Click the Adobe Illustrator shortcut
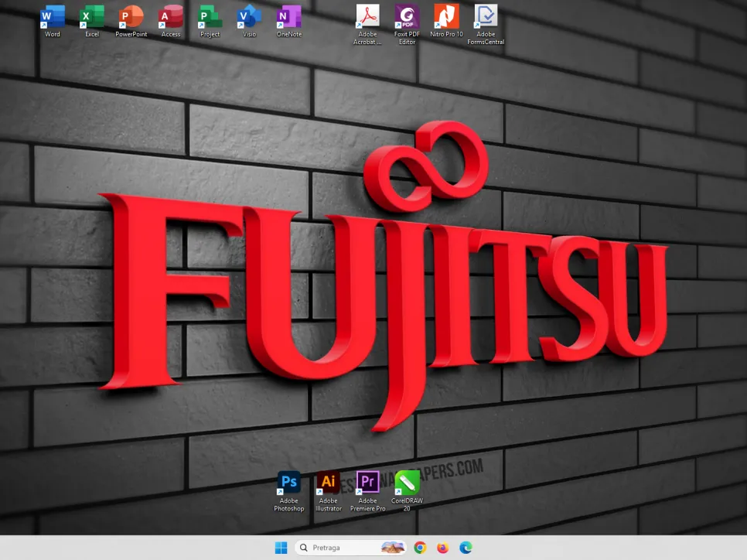Viewport: 747px width, 560px height. (x=328, y=491)
